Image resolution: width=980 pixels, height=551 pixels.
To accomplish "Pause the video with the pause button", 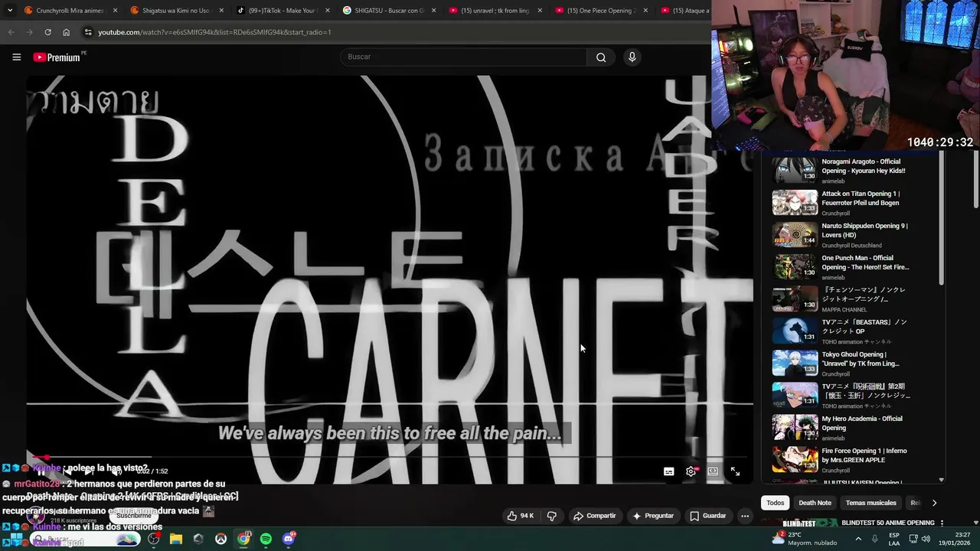I will tap(41, 471).
